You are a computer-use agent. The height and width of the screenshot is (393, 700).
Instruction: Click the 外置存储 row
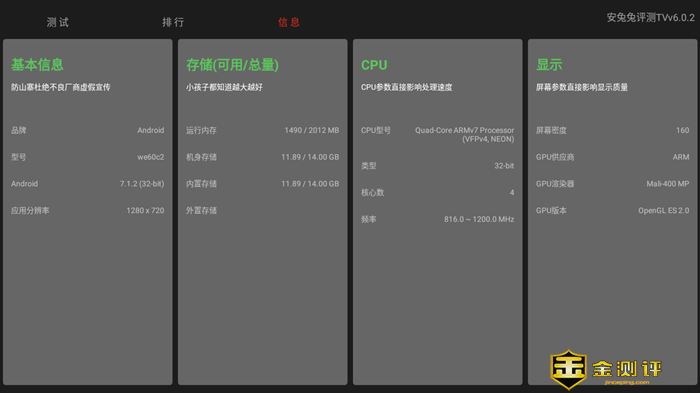pyautogui.click(x=262, y=210)
